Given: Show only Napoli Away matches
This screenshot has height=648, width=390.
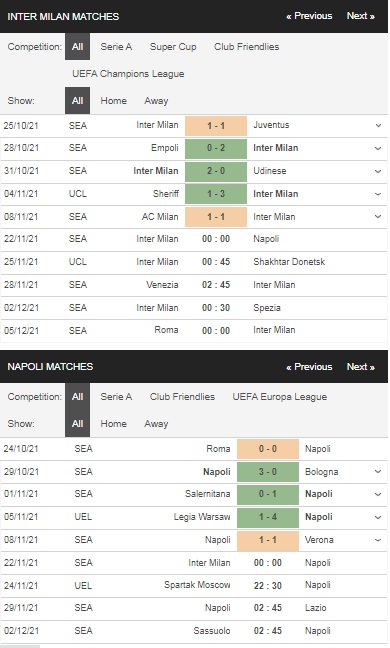Looking at the screenshot, I should (x=156, y=424).
